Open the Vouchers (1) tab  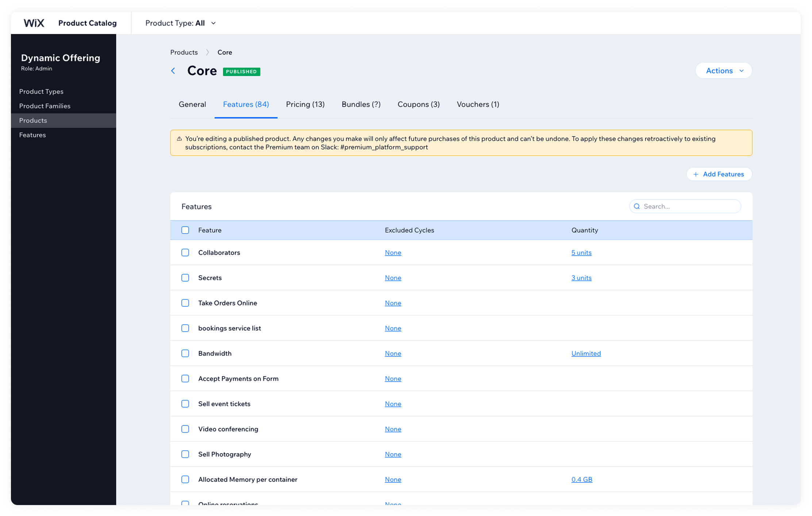click(478, 104)
